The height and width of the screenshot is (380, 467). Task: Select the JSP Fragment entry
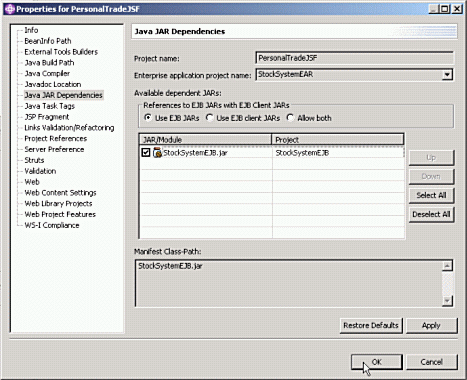point(47,117)
